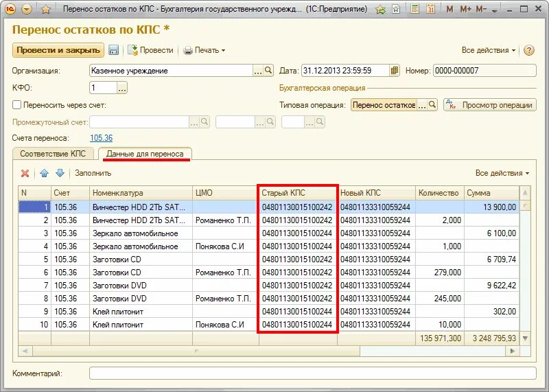Image resolution: width=549 pixels, height=392 pixels.
Task: Open the history list icon in title bar
Action: (396, 9)
